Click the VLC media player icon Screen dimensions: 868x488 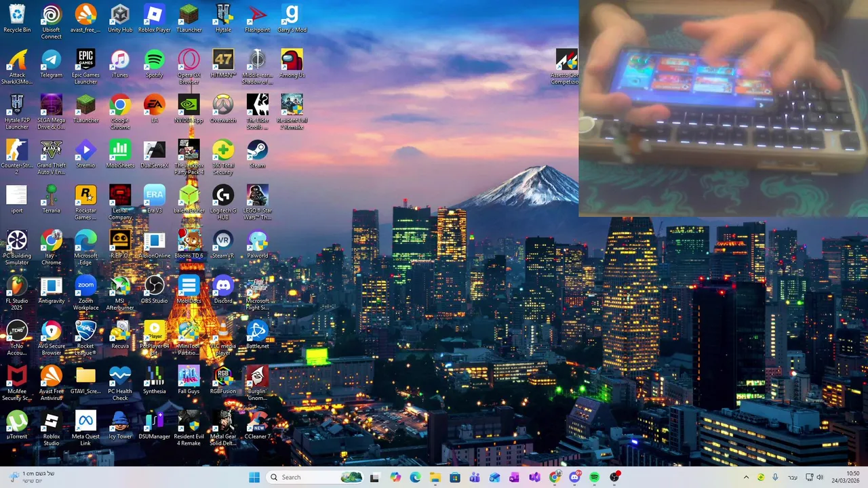pyautogui.click(x=223, y=338)
